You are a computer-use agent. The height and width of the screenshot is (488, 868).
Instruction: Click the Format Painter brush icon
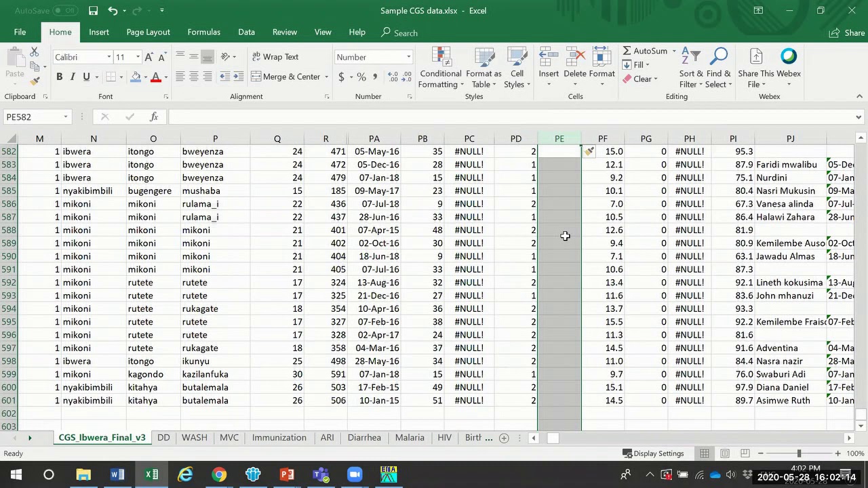(34, 81)
